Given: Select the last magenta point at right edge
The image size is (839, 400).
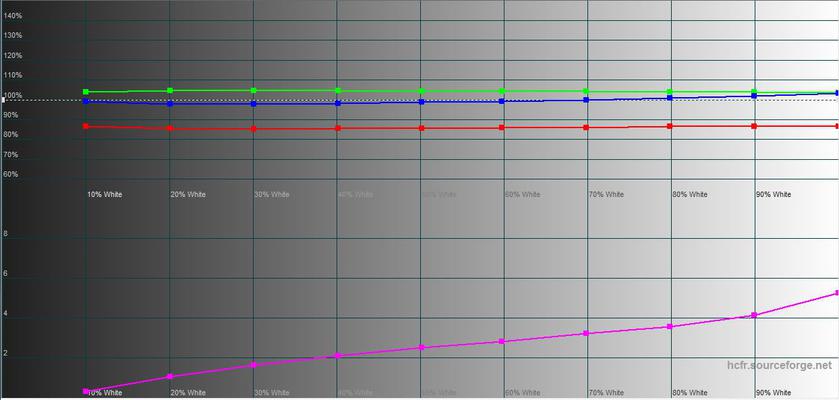Looking at the screenshot, I should [836, 293].
